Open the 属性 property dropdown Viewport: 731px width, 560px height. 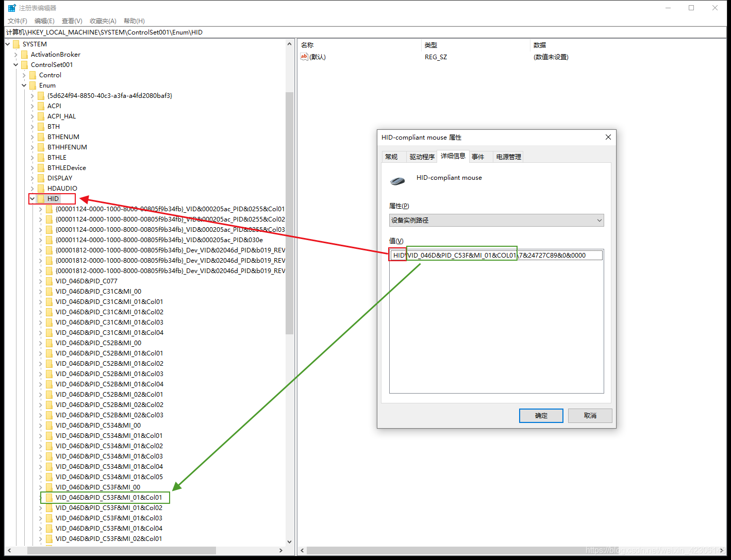pyautogui.click(x=496, y=220)
